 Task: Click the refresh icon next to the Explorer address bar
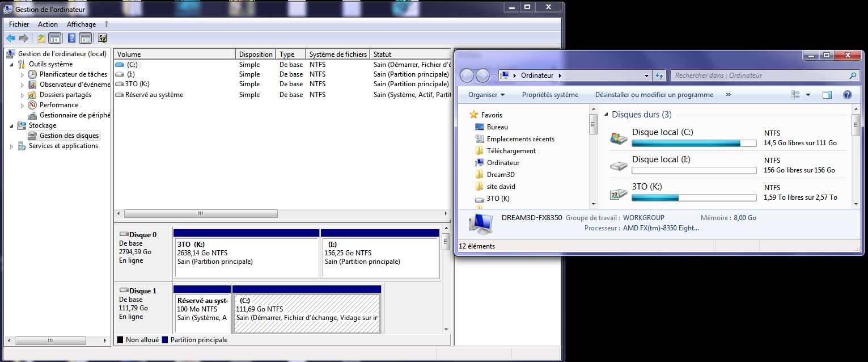[659, 75]
